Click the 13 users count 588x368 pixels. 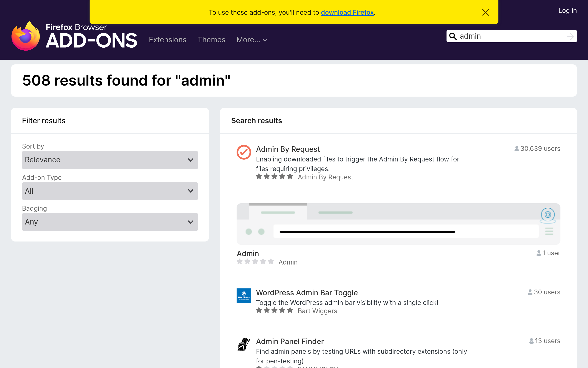click(x=547, y=341)
